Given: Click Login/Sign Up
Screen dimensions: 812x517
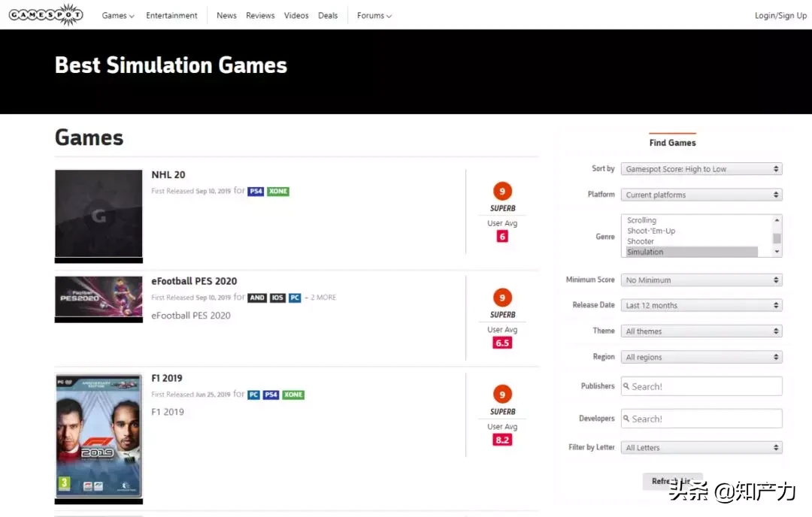Looking at the screenshot, I should [x=780, y=16].
